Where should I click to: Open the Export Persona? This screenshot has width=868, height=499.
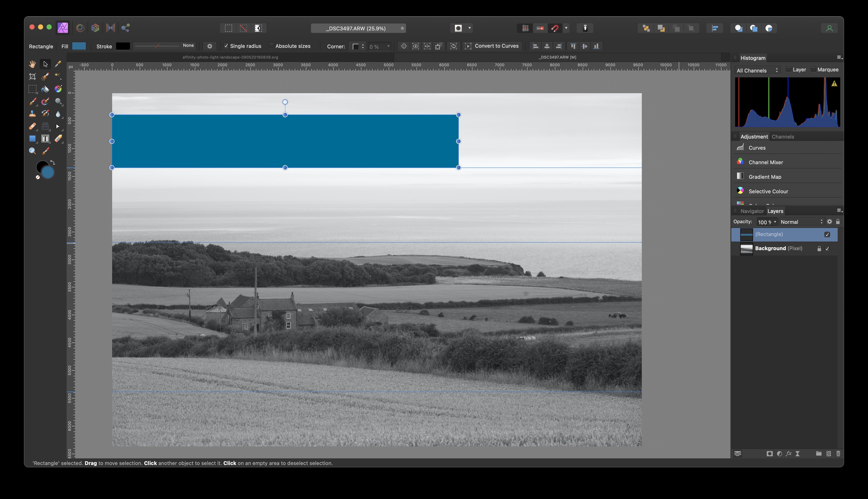click(x=125, y=28)
